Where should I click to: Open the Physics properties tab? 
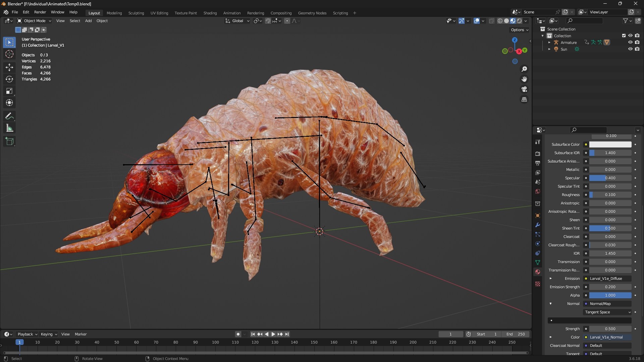pos(538,244)
